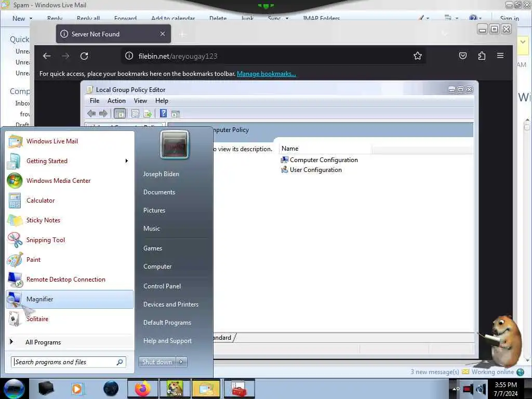This screenshot has height=399, width=532.
Task: Open Sticky Notes from Start menu
Action: tap(70, 220)
